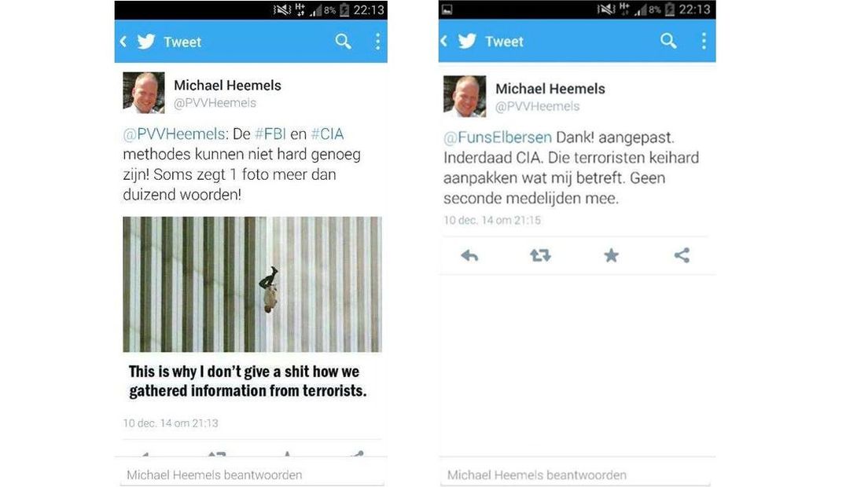Go back using the left screen's back arrow
The image size is (868, 487).
[123, 42]
